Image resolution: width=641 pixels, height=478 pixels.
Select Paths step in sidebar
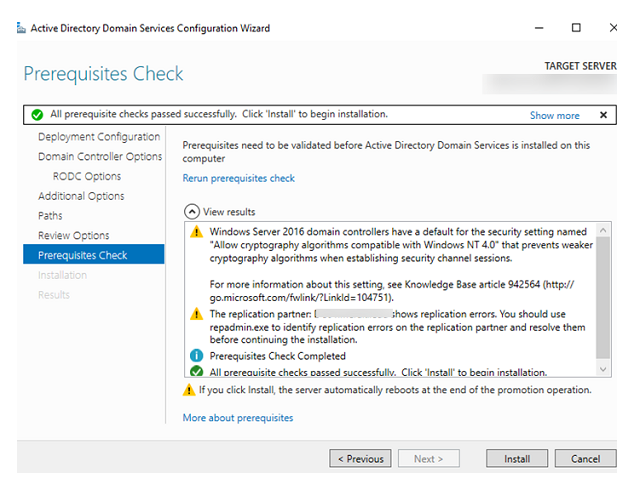click(x=50, y=215)
